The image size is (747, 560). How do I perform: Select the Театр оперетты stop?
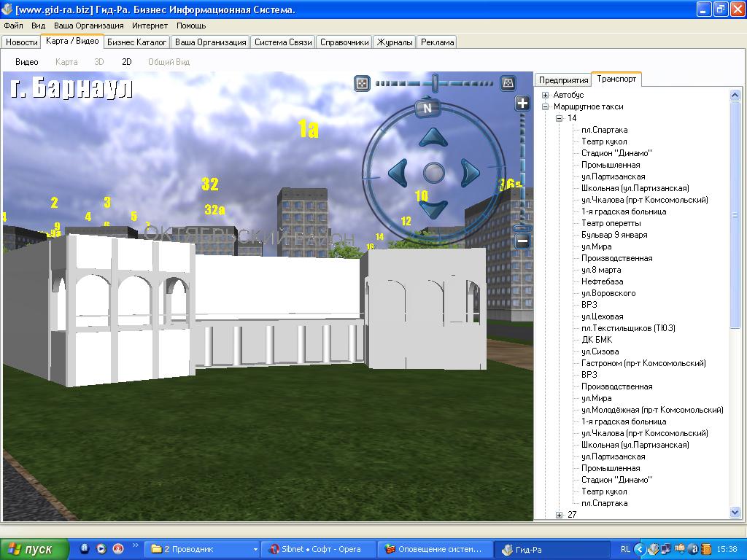click(611, 223)
